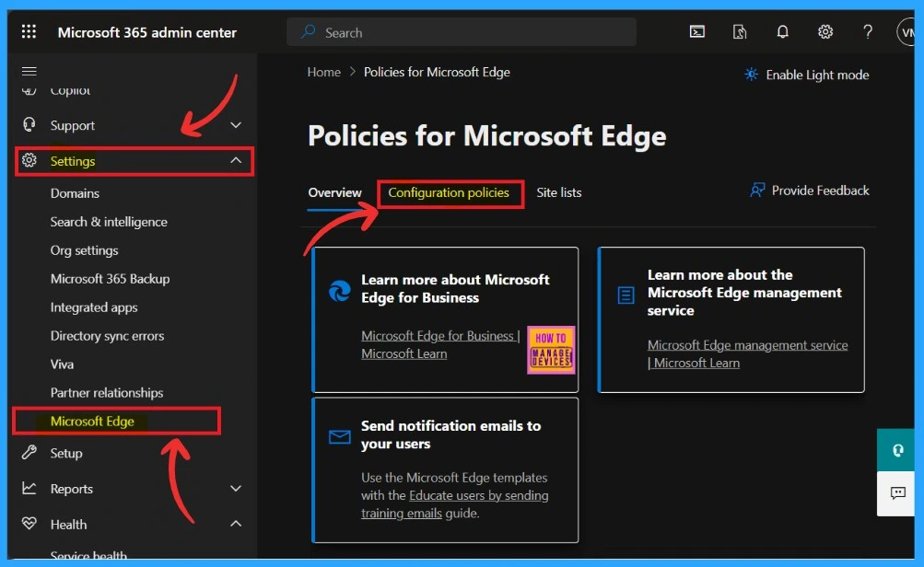Click the Home breadcrumb link
The width and height of the screenshot is (924, 567).
(323, 72)
